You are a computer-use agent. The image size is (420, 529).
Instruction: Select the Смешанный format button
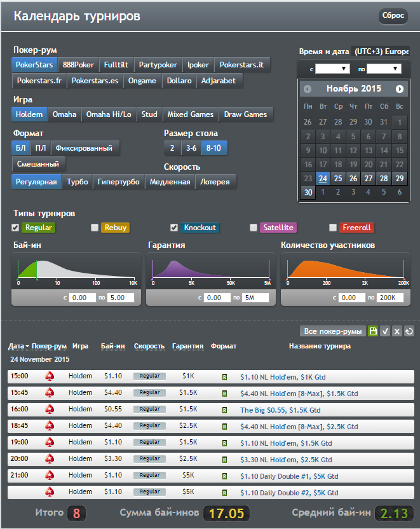38,164
